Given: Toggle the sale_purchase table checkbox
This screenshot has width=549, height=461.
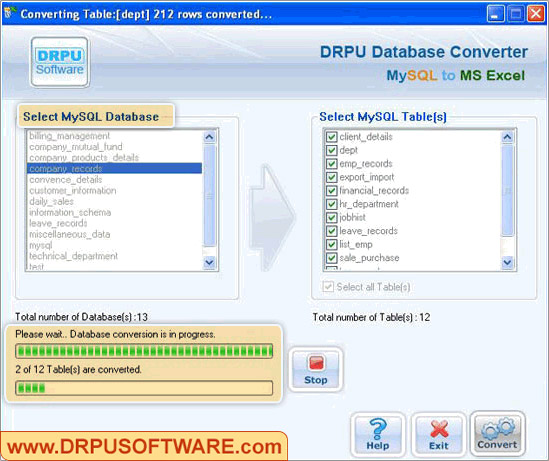Looking at the screenshot, I should tap(332, 258).
